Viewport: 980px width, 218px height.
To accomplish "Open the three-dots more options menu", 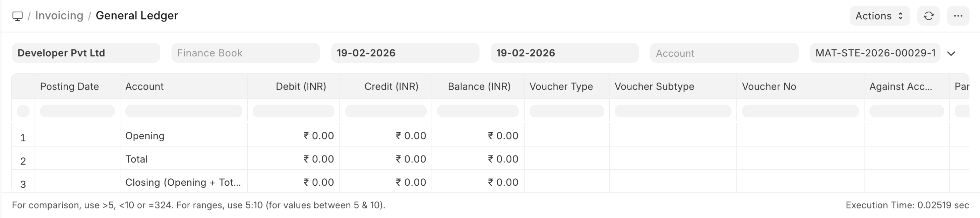I will click(x=958, y=16).
